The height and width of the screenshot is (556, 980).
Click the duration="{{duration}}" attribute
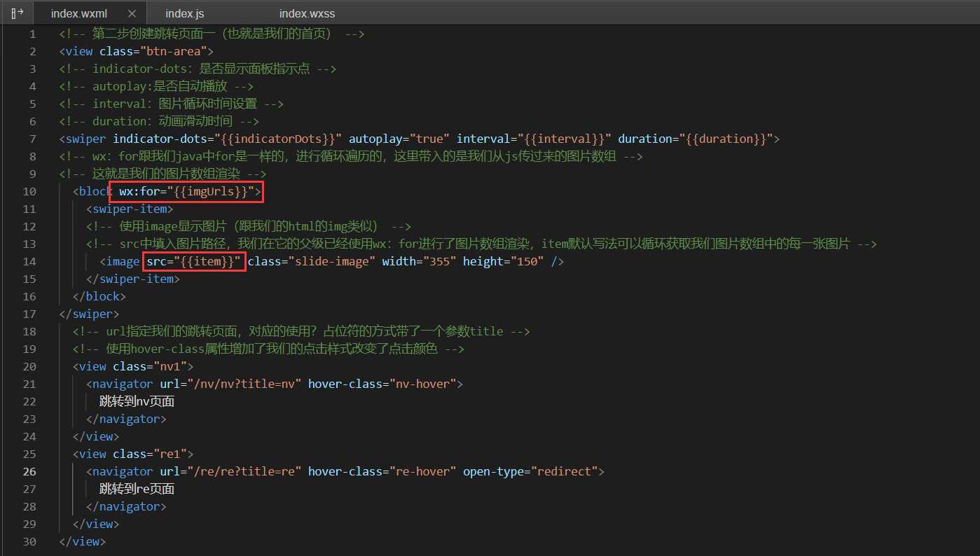tap(695, 139)
